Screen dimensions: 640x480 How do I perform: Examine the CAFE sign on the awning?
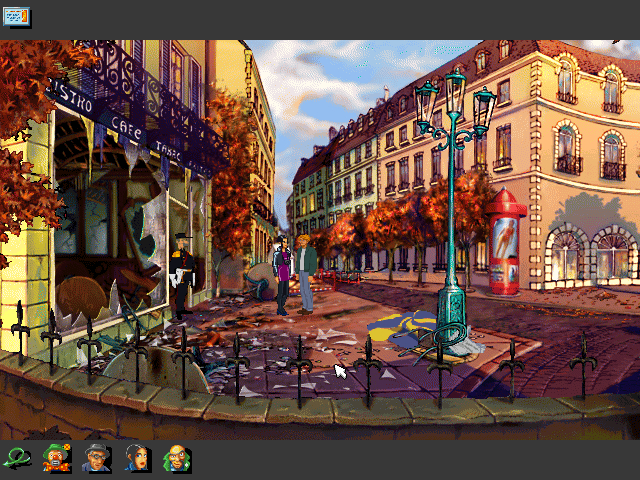[x=126, y=127]
